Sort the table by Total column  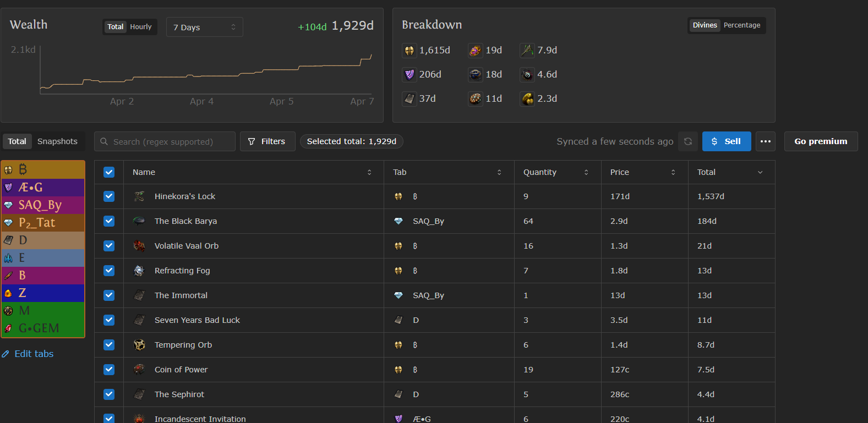pos(731,172)
